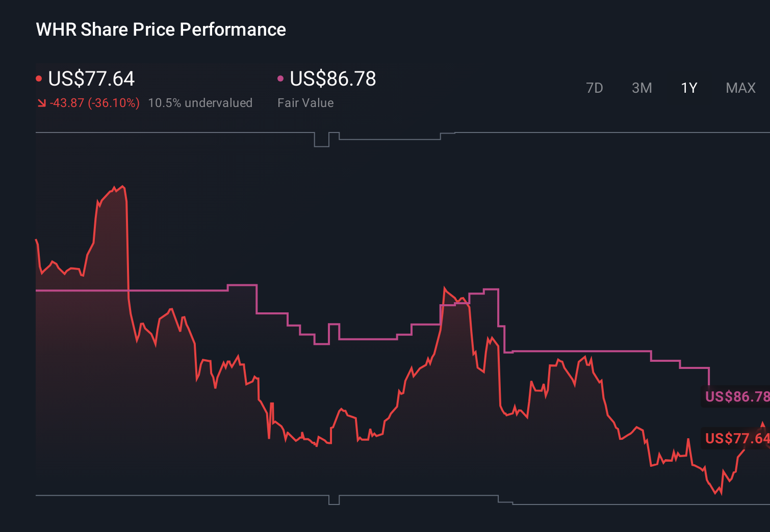Screen dimensions: 770x532
Task: Switch to the 3M time range
Action: click(641, 88)
